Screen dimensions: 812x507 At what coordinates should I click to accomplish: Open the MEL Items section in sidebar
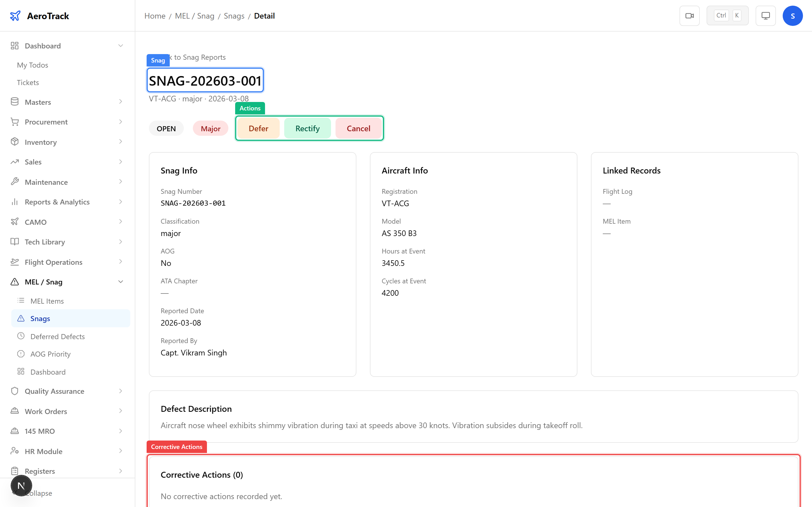coord(47,301)
